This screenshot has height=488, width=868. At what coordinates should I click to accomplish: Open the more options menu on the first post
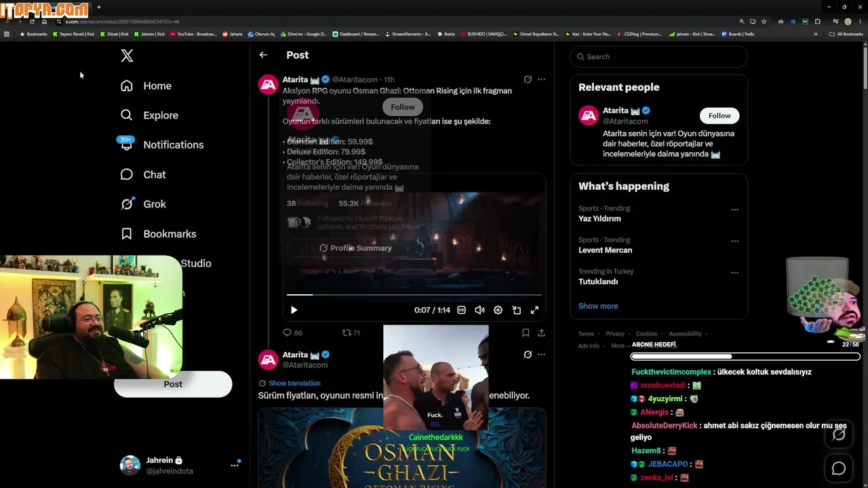pyautogui.click(x=541, y=79)
